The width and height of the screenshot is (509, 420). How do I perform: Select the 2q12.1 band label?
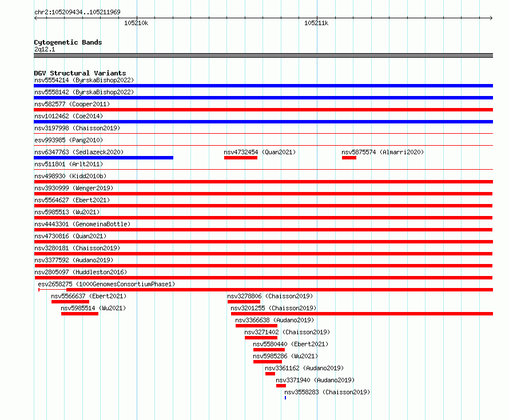(45, 49)
